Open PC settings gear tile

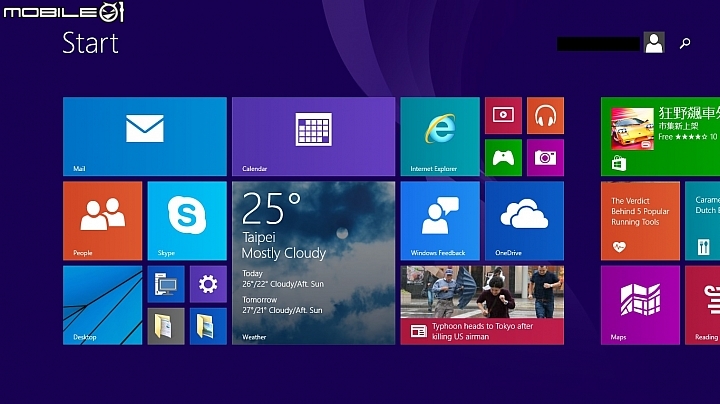click(208, 284)
